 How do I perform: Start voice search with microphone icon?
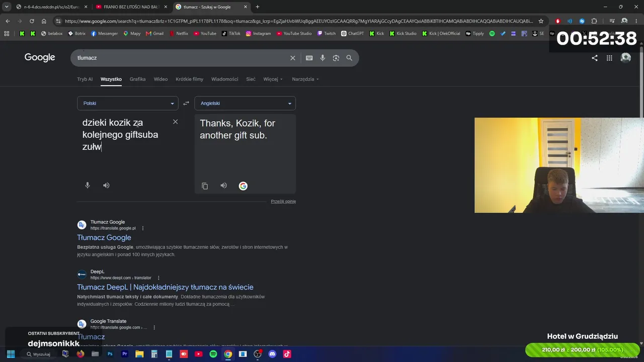tap(323, 58)
